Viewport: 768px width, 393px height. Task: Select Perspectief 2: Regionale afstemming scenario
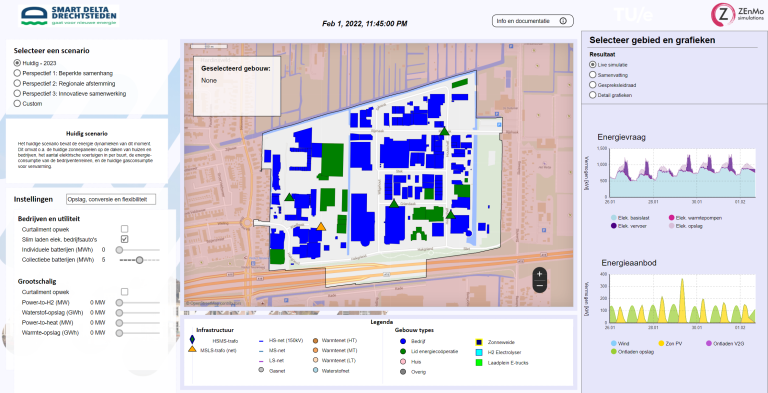pyautogui.click(x=18, y=83)
